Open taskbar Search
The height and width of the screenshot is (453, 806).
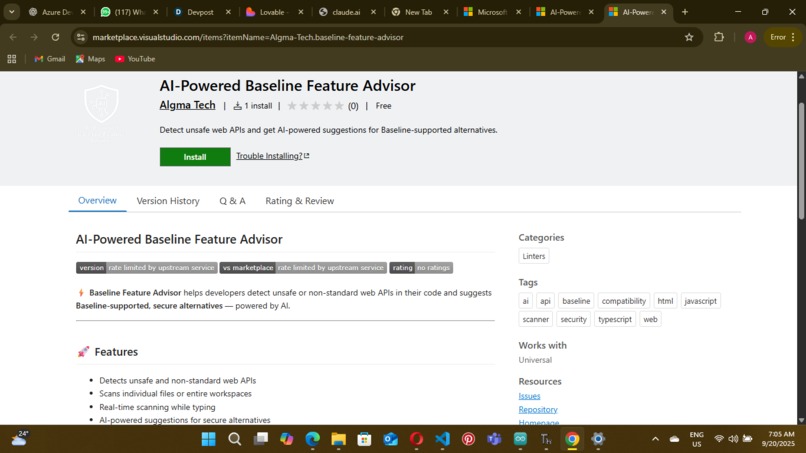(235, 439)
